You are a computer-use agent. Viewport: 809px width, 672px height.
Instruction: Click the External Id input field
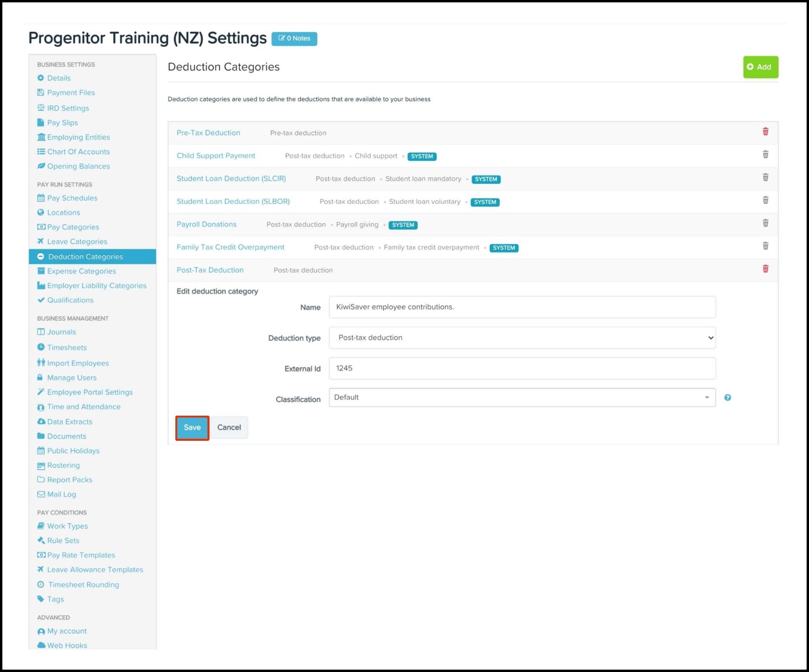coord(522,368)
